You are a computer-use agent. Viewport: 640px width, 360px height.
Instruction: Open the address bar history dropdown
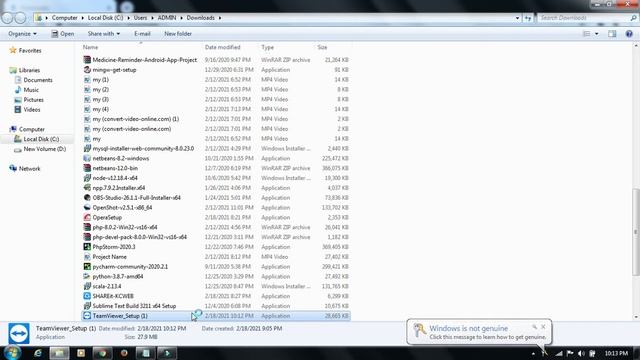(517, 18)
